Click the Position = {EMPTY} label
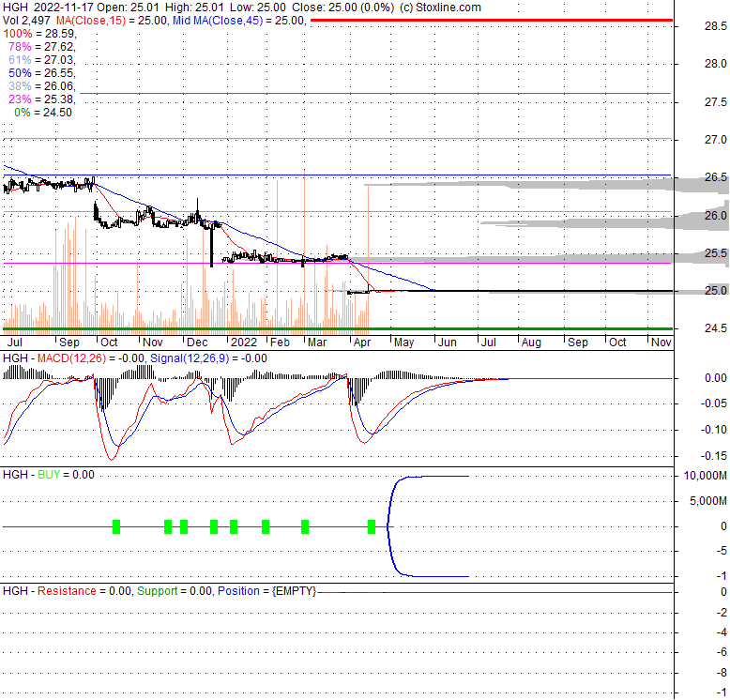 tap(267, 591)
